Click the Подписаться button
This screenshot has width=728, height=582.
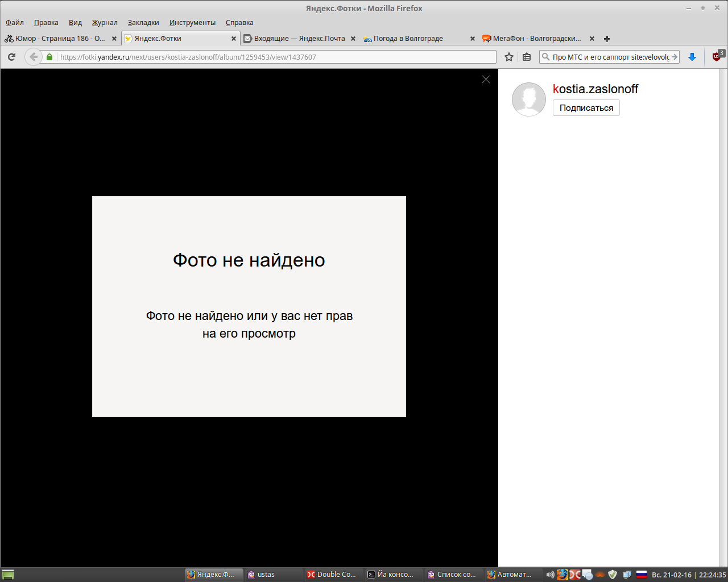pyautogui.click(x=586, y=108)
